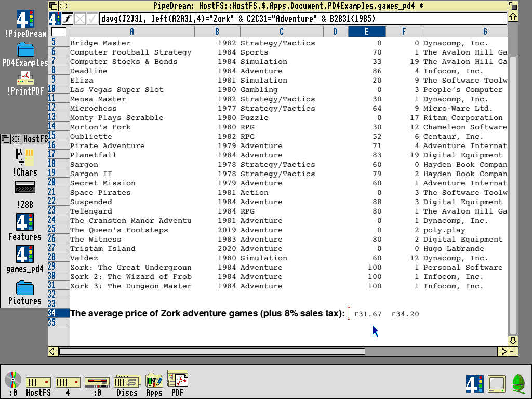
Task: Cancel formula edit with the cross button
Action: pyautogui.click(x=79, y=19)
